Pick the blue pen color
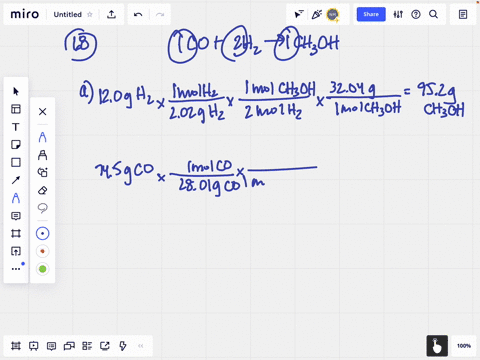The width and height of the screenshot is (480, 360). 42,234
